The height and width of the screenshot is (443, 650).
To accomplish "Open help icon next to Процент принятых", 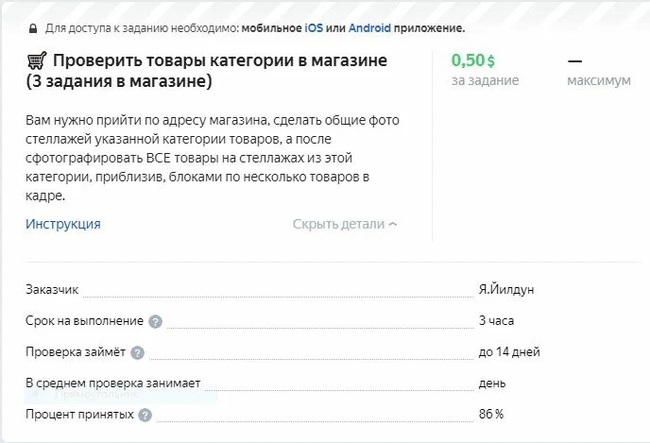I will pyautogui.click(x=145, y=415).
